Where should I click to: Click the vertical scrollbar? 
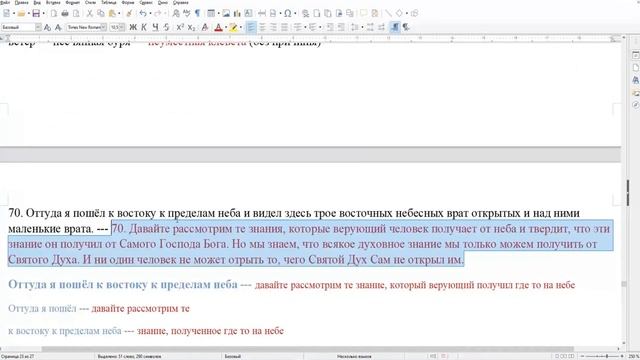[624, 191]
